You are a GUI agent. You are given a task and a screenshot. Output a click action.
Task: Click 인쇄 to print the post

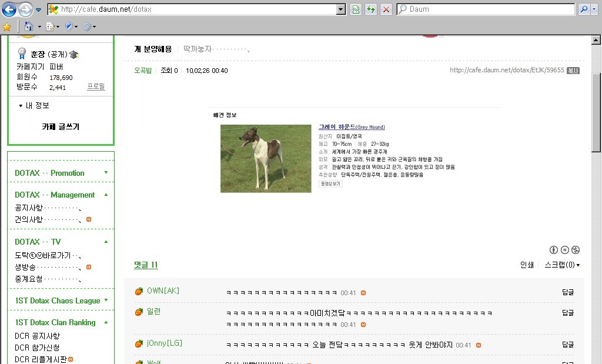[527, 265]
